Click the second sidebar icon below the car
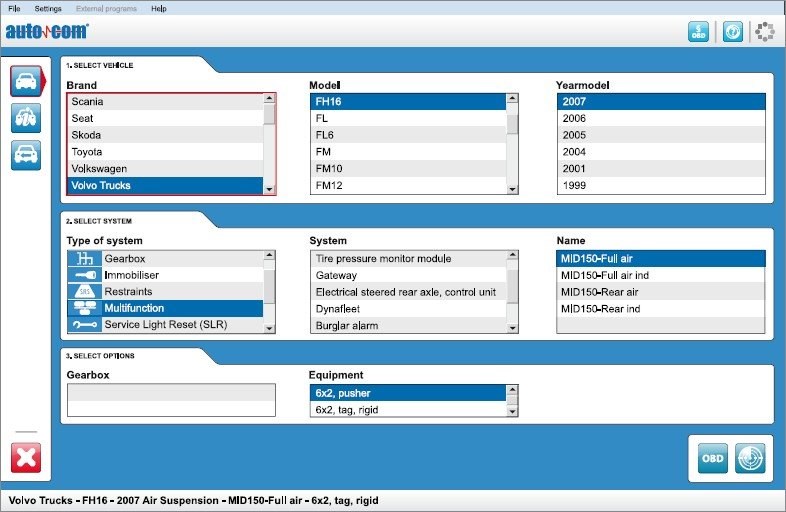786x512 pixels. [x=26, y=118]
